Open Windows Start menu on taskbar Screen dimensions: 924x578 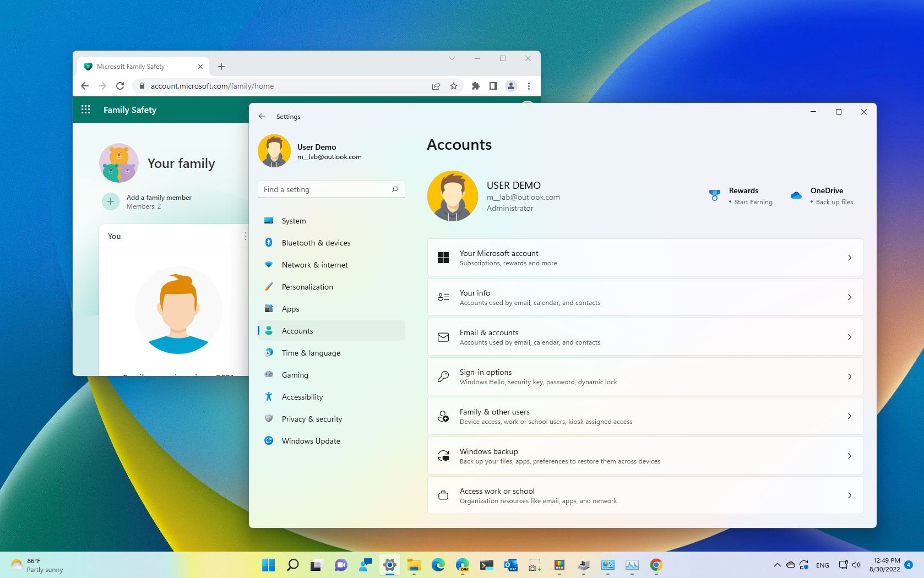269,565
